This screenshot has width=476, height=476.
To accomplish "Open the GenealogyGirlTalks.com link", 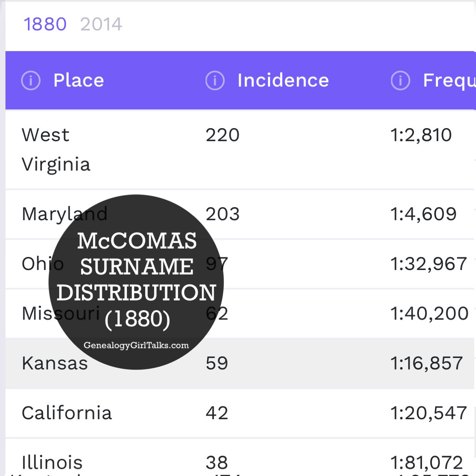I will [x=136, y=345].
